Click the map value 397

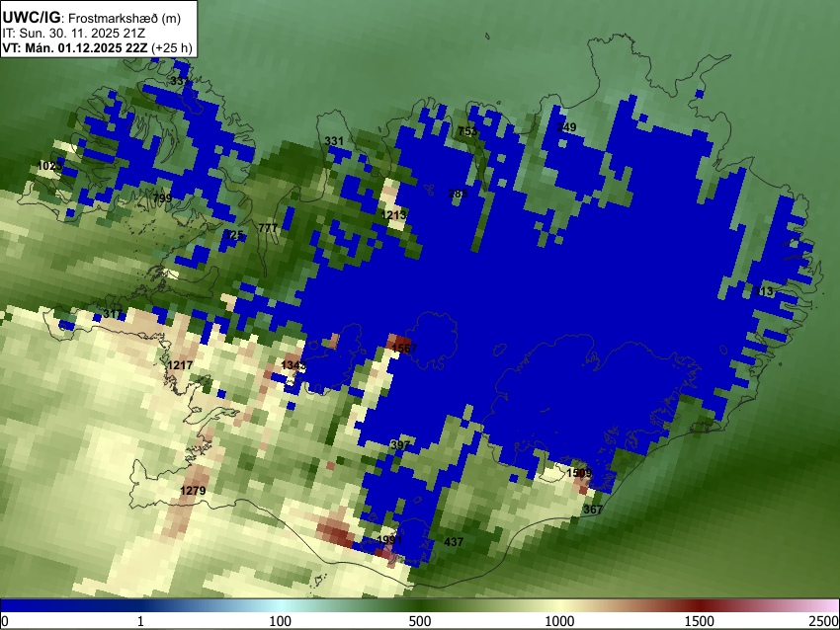[x=399, y=444]
